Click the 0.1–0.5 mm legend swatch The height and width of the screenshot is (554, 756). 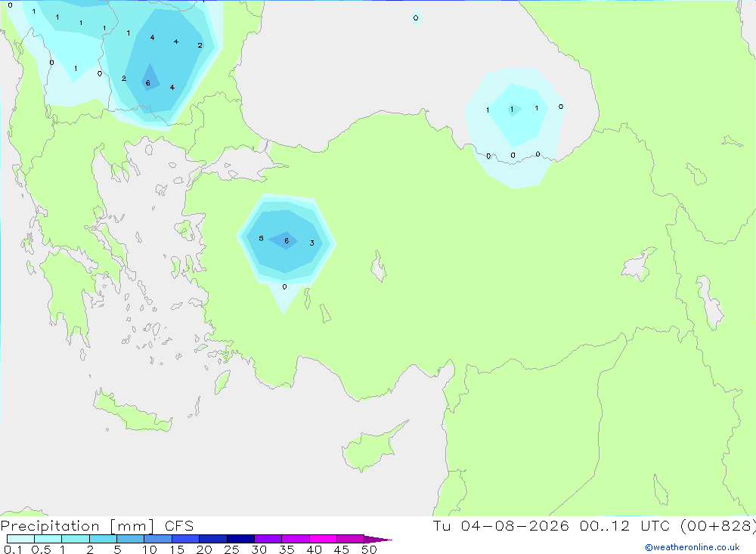click(x=20, y=539)
